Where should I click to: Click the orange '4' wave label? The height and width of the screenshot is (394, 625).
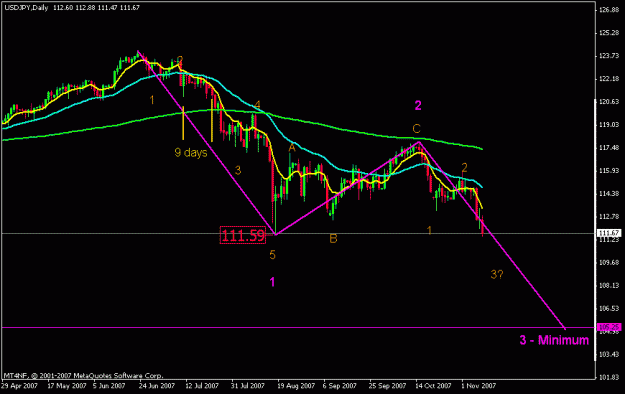[x=257, y=105]
